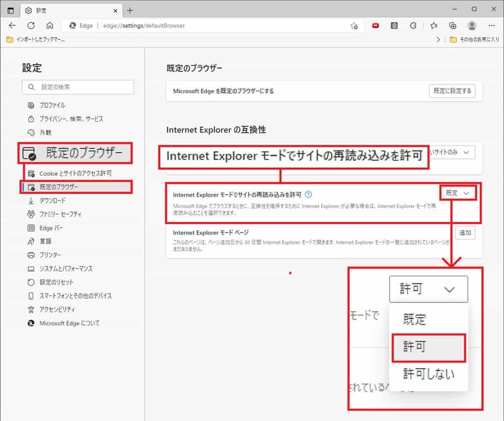Click the red extension icon in toolbar

375,25
